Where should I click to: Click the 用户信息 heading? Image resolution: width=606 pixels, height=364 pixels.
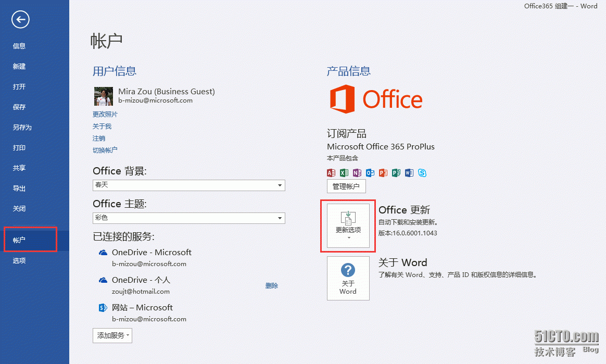[x=115, y=71]
